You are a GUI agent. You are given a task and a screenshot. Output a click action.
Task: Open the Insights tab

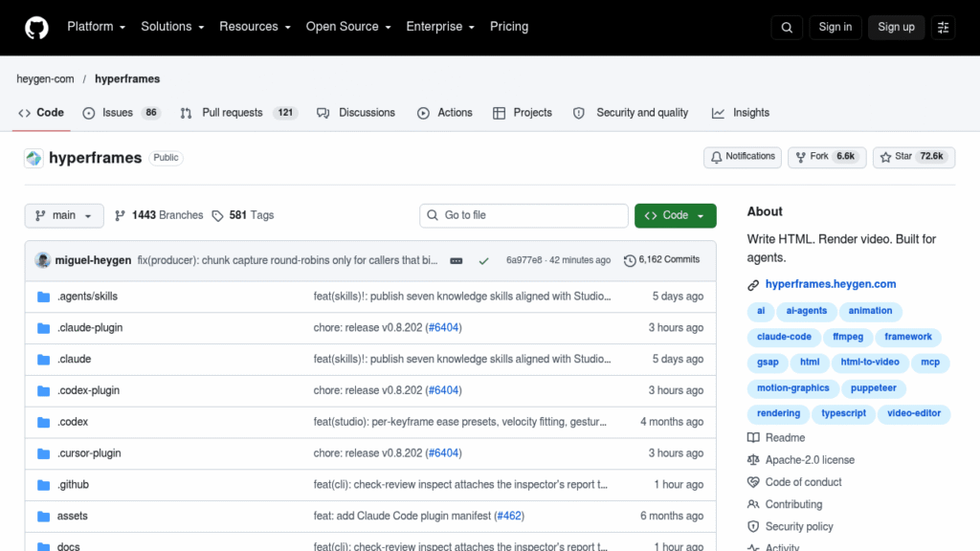(x=741, y=113)
